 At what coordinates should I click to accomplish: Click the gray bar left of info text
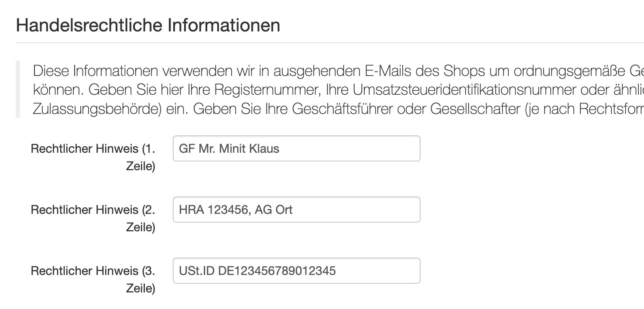click(x=18, y=89)
